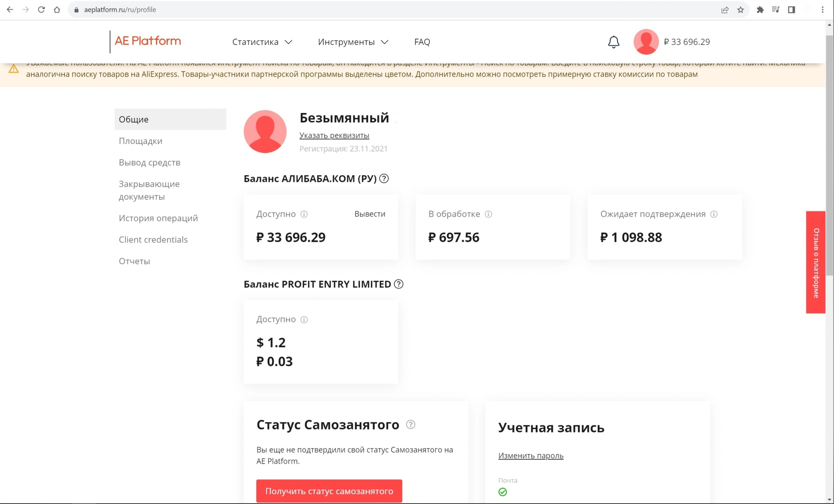Toggle the browser side panel icon
Viewport: 834px width, 504px height.
(x=791, y=10)
